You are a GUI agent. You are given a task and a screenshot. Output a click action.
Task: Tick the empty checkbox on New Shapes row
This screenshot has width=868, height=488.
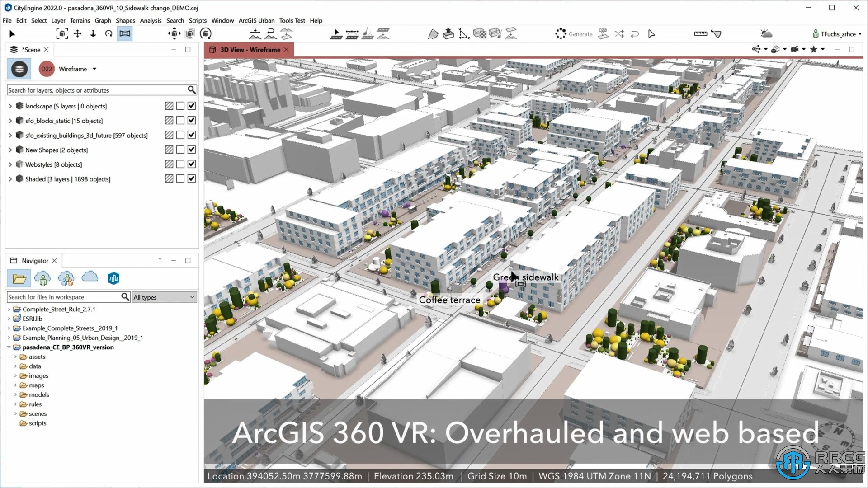(180, 150)
